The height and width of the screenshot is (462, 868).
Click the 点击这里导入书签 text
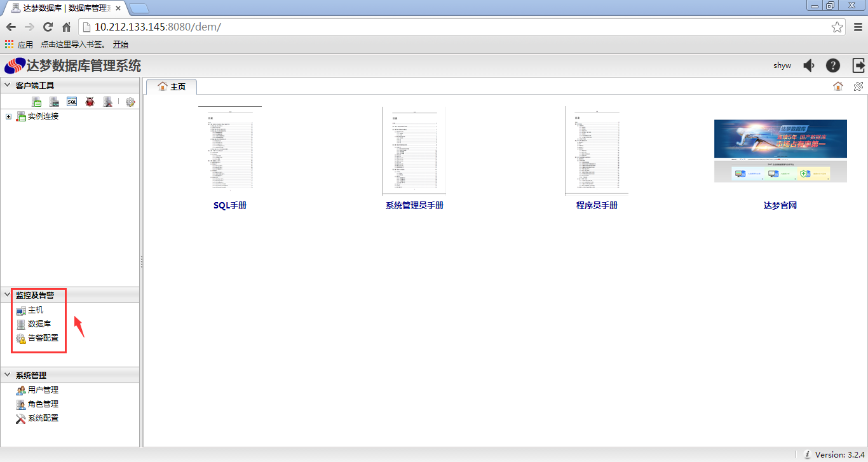click(72, 44)
